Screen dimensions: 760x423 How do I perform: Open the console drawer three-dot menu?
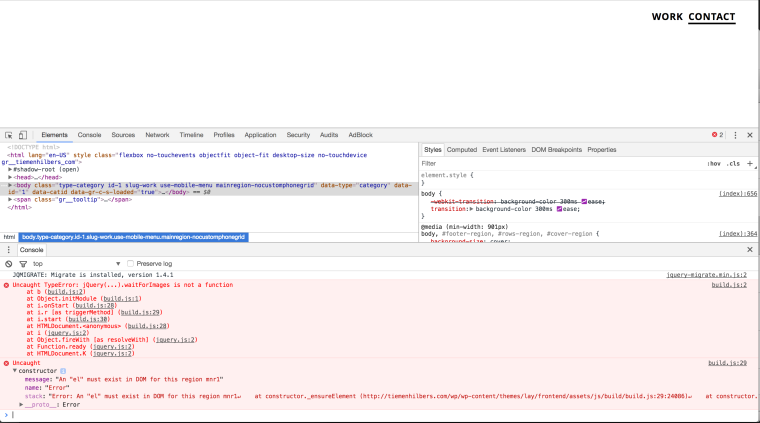[x=9, y=249]
